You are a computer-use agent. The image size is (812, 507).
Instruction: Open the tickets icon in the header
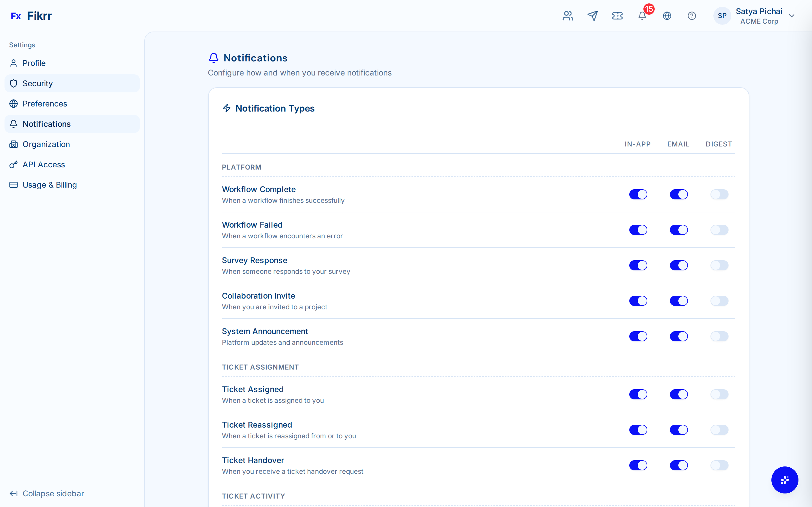pyautogui.click(x=617, y=16)
